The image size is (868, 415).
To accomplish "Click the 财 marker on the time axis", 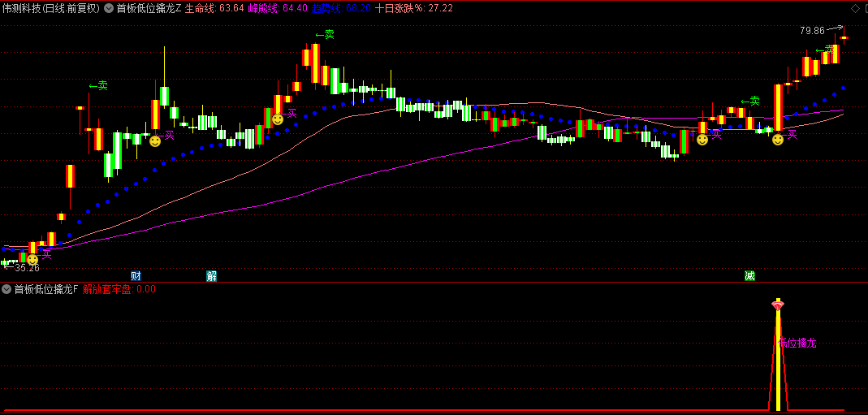I will point(136,276).
